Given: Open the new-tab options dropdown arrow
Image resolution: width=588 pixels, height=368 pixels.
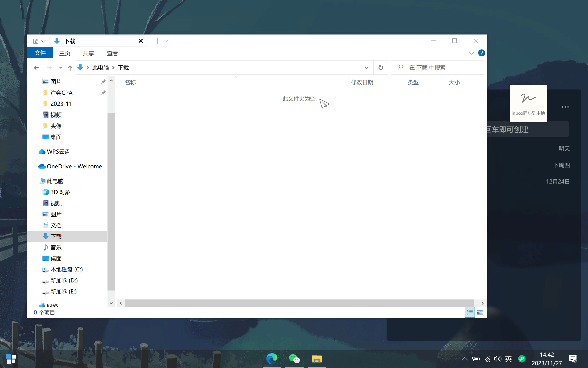Looking at the screenshot, I should tap(167, 41).
